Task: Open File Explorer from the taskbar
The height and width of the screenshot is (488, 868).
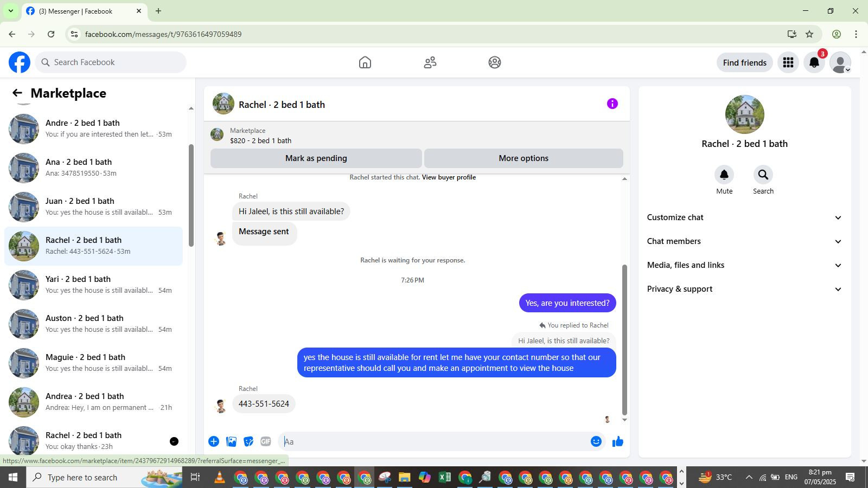Action: pos(404,477)
